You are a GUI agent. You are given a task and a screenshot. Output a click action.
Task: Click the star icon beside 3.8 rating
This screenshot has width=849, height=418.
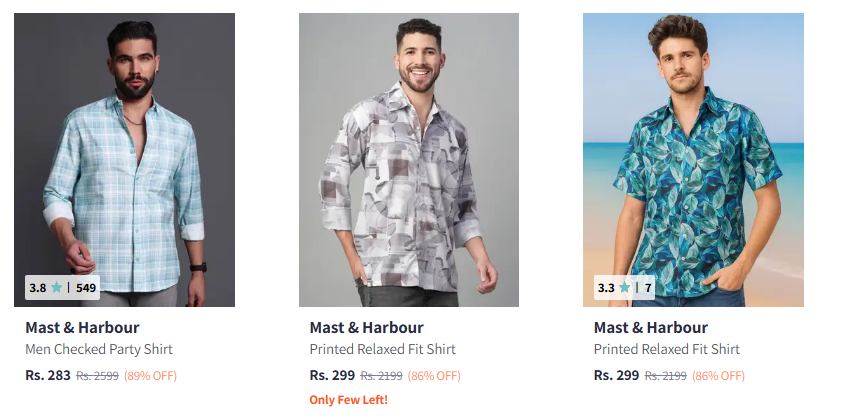(56, 288)
